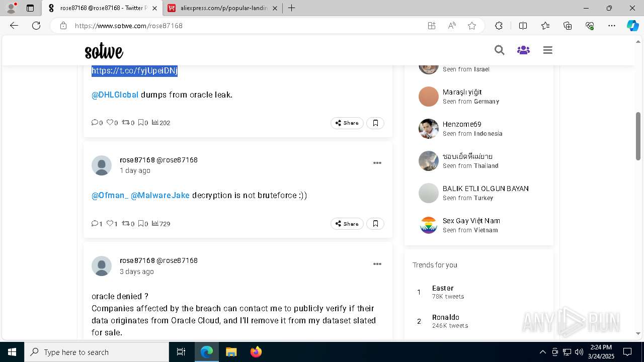Image resolution: width=644 pixels, height=362 pixels.
Task: Open @DHLGlobal mention
Action: (115, 95)
